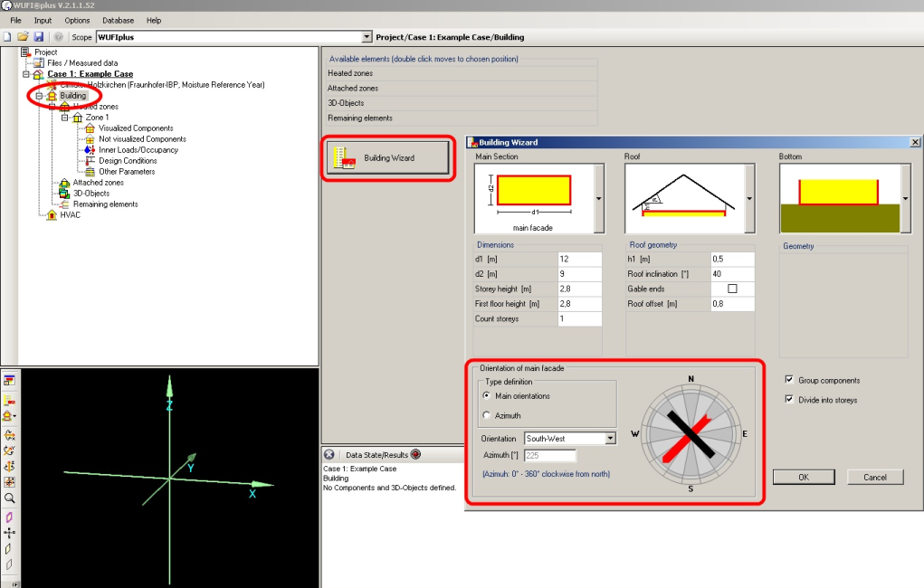Toggle the Divide into storeys checkbox
924x588 pixels.
click(x=789, y=400)
